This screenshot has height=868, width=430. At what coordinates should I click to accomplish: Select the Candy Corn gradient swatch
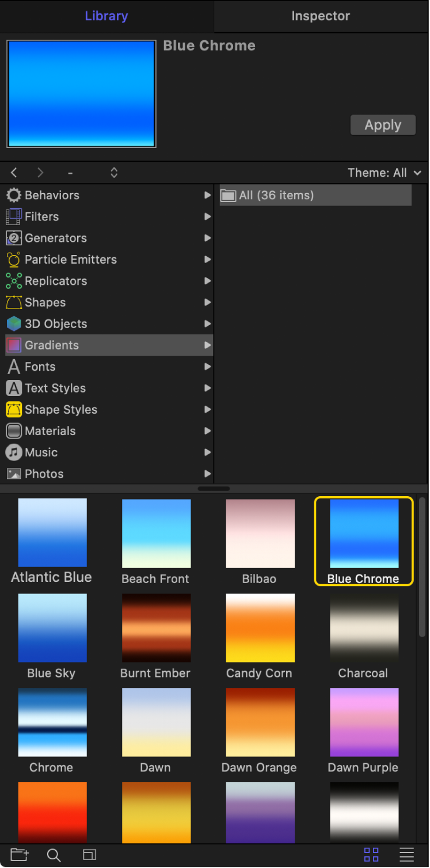click(x=260, y=628)
